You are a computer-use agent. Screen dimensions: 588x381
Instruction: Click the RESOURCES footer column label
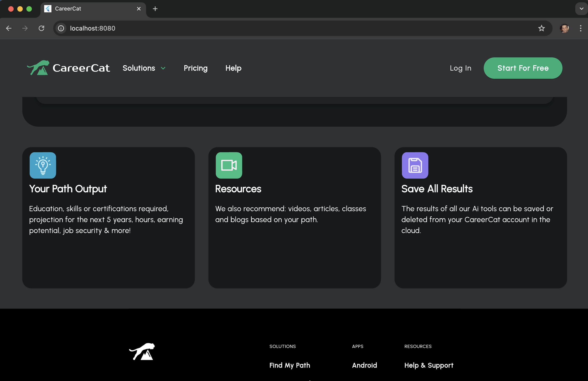pyautogui.click(x=418, y=346)
